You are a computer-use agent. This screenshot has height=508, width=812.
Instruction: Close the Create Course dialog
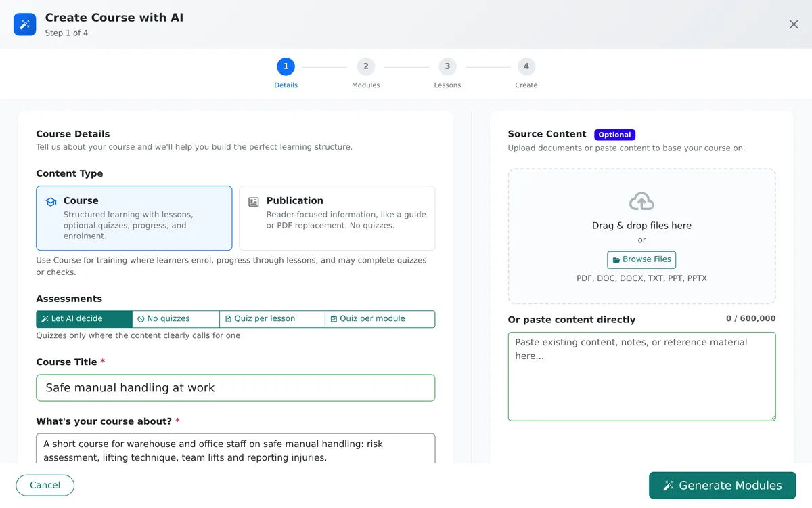click(794, 24)
